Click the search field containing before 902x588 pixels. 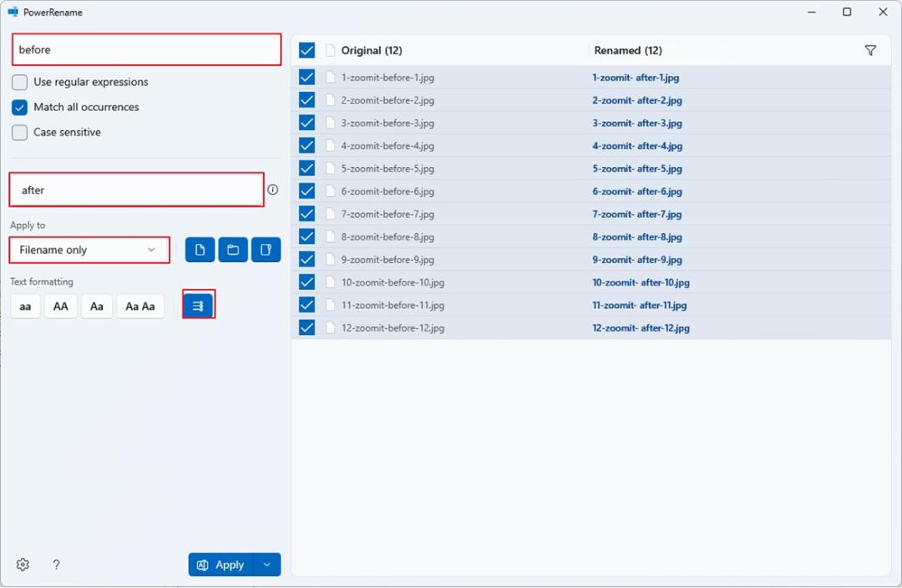(147, 49)
